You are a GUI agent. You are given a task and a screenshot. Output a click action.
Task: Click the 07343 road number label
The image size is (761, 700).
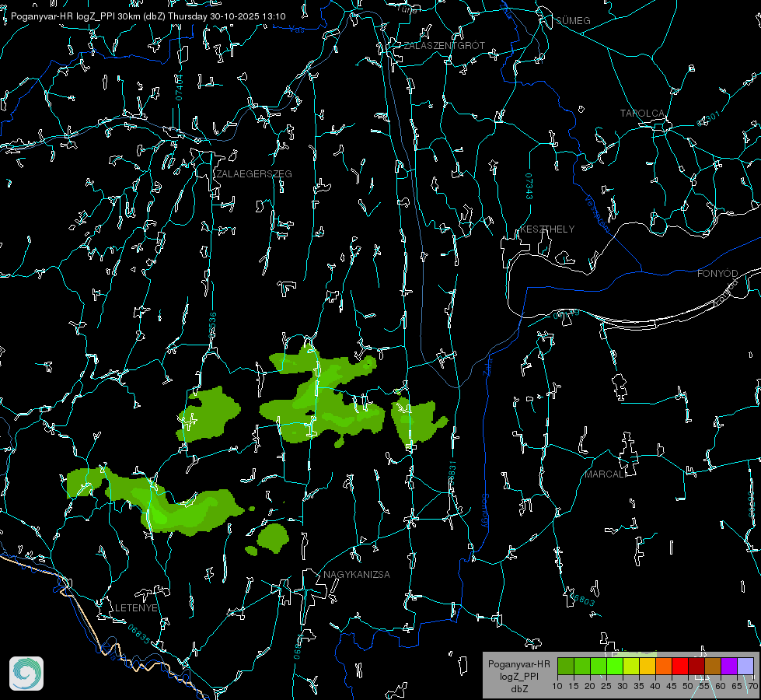point(529,187)
